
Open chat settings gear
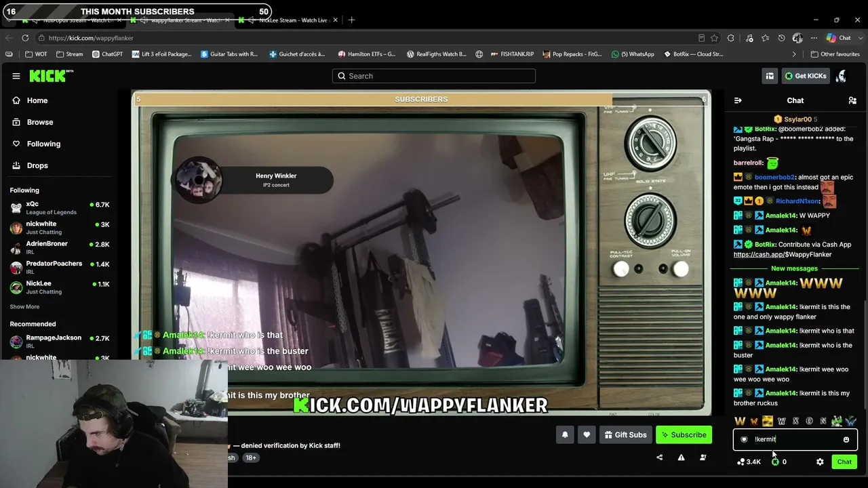(820, 462)
